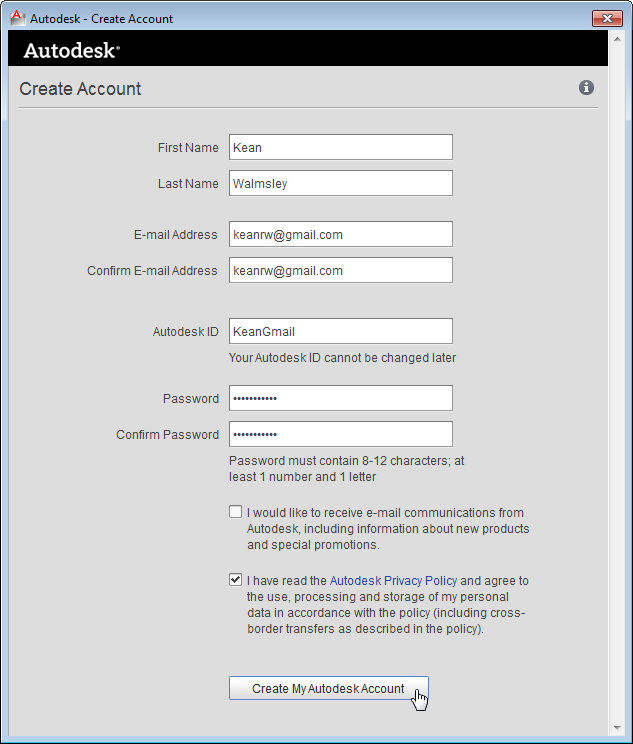This screenshot has width=633, height=744.
Task: Select the Last Name text box
Action: [x=340, y=183]
